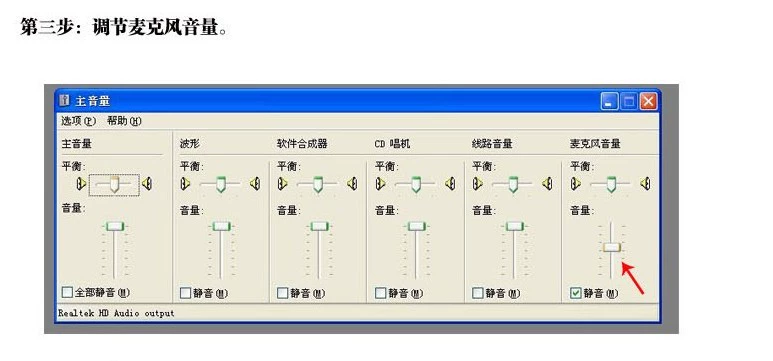This screenshot has height=361, width=773.
Task: Click right speaker icon in 线路音量 column
Action: tap(547, 184)
